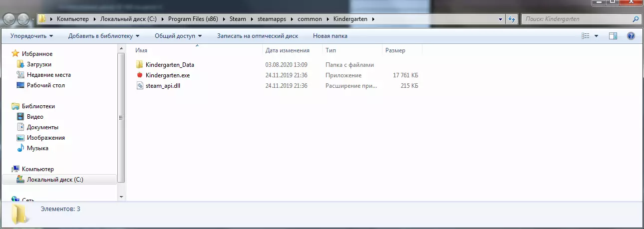
Task: Open Загрузки in favorites
Action: [x=39, y=64]
